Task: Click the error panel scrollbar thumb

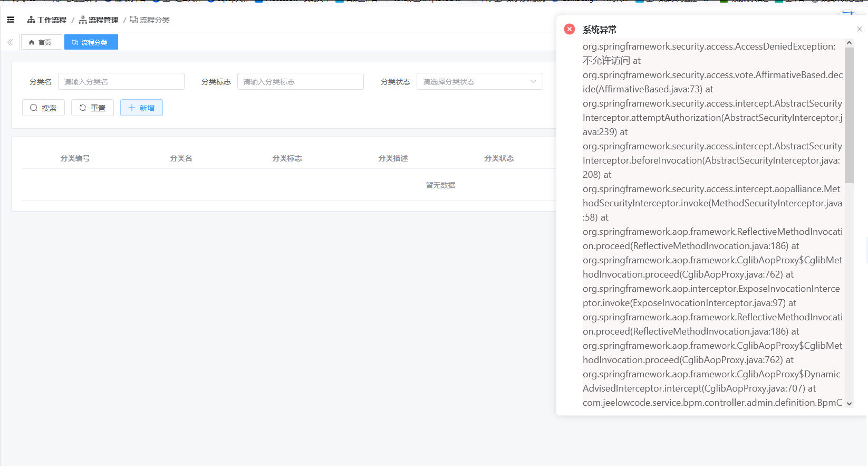Action: click(x=849, y=113)
